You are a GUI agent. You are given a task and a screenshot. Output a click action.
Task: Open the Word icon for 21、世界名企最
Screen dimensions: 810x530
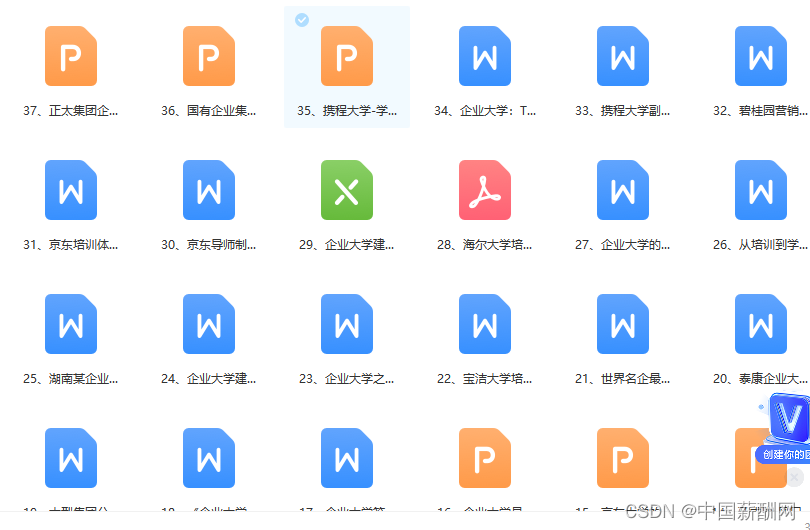622,324
